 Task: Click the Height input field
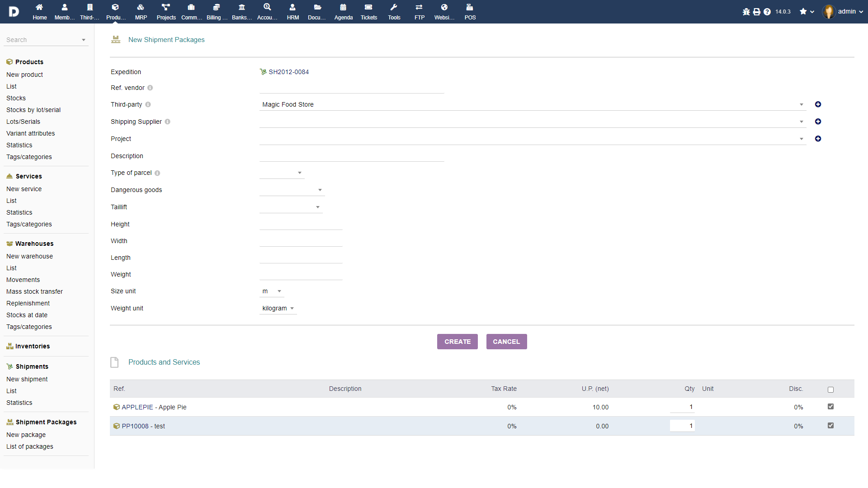(x=301, y=224)
